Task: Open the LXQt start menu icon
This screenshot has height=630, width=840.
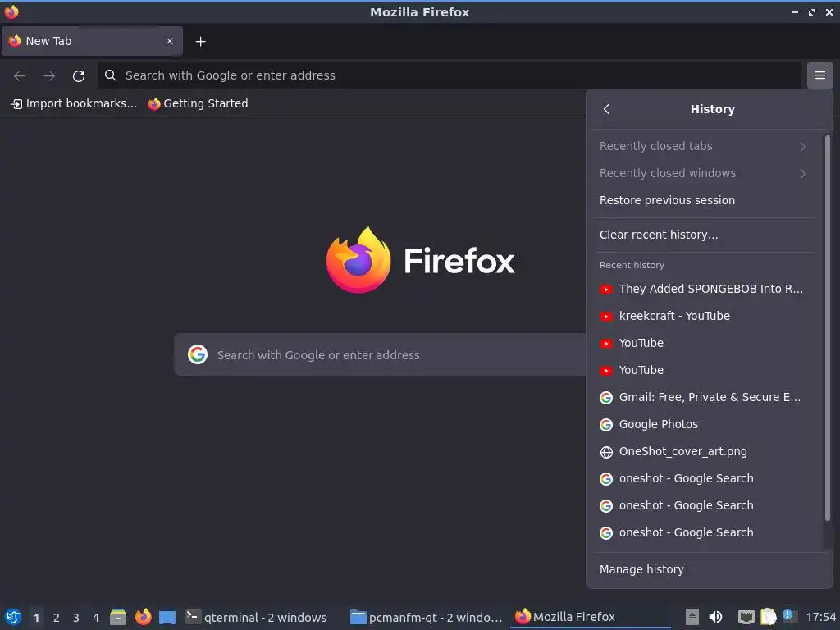Action: click(x=13, y=617)
